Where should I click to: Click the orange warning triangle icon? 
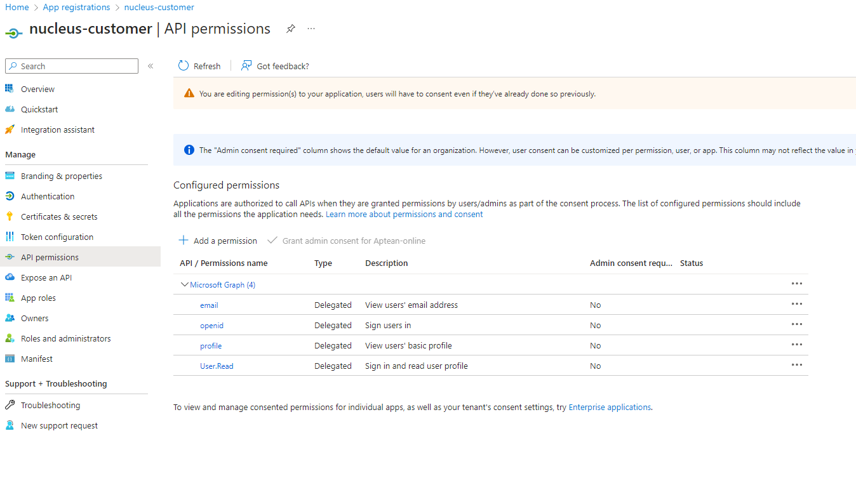point(189,93)
